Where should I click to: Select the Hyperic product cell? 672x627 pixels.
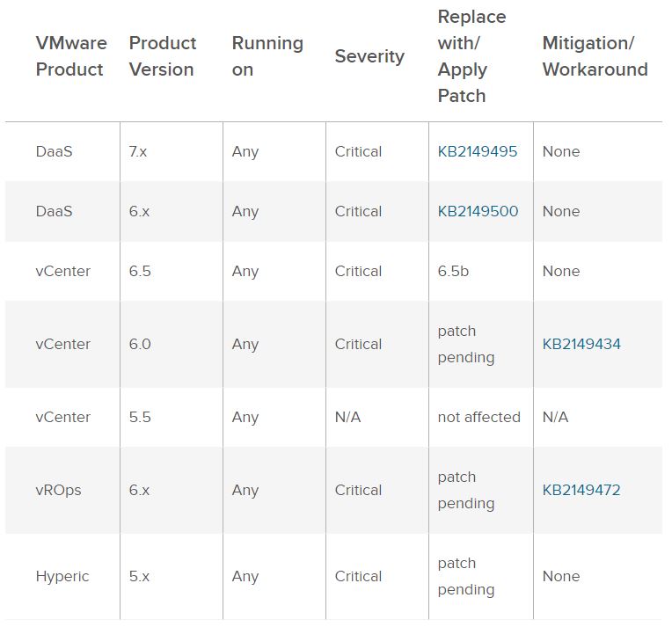click(62, 576)
